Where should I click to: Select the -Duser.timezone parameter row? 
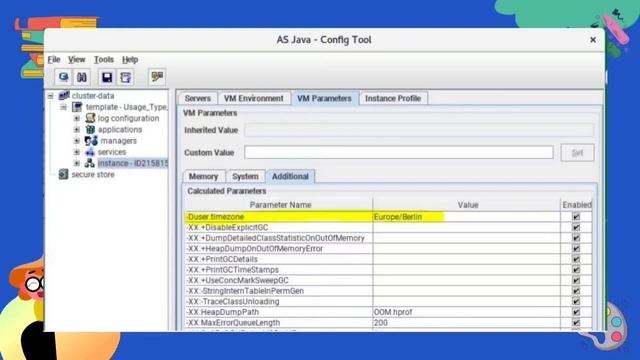click(389, 217)
